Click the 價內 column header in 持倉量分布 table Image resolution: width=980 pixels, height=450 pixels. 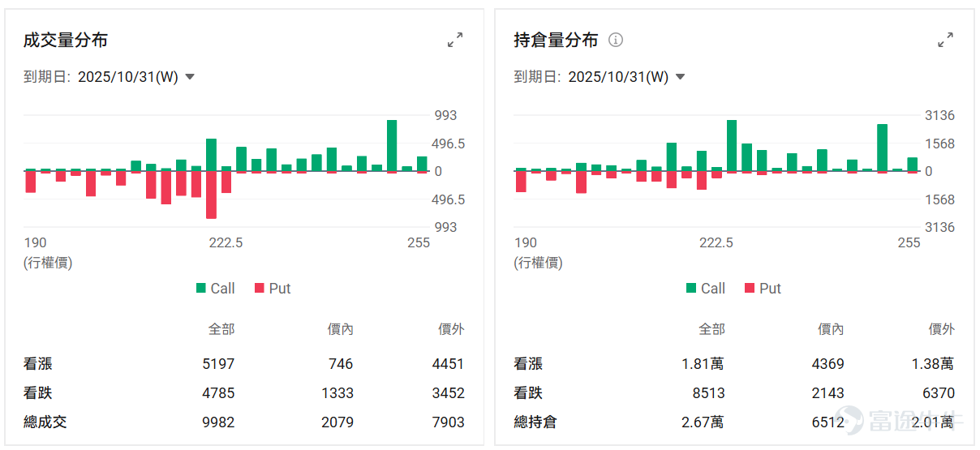[x=831, y=329]
